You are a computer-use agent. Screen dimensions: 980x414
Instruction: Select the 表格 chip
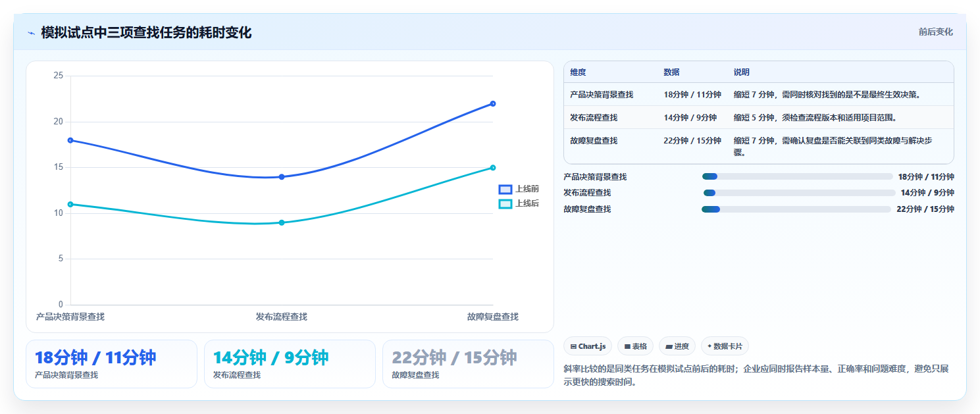635,346
